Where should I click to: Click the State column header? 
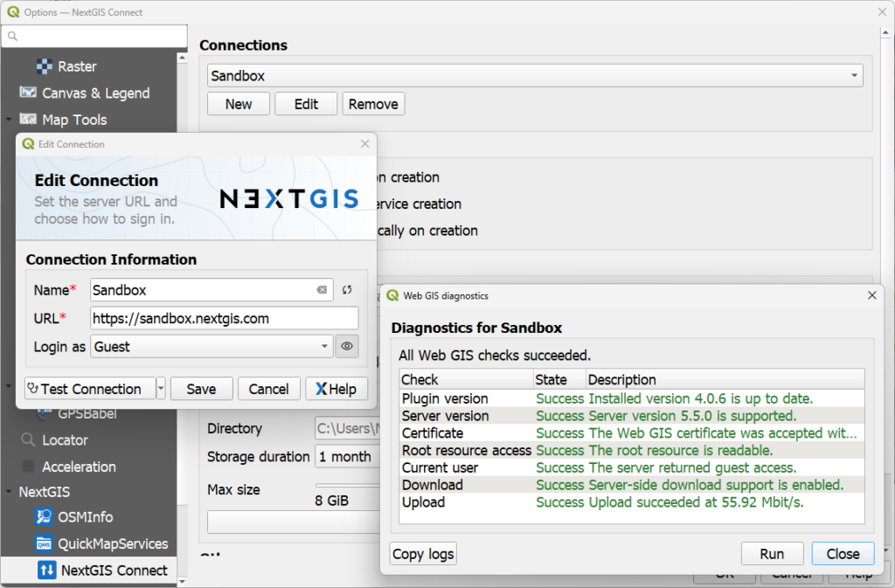pos(559,379)
